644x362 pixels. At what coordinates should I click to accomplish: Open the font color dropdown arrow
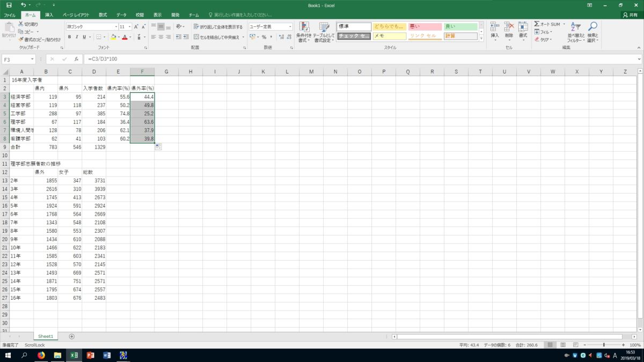click(x=130, y=37)
